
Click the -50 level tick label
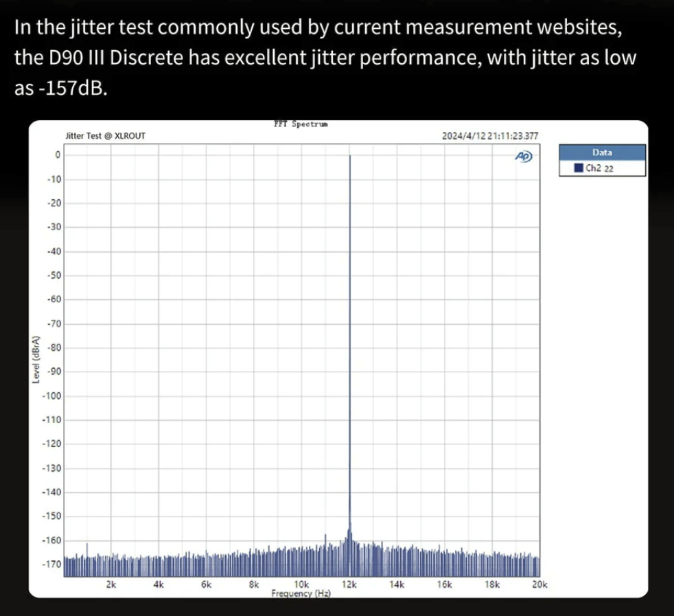click(54, 275)
